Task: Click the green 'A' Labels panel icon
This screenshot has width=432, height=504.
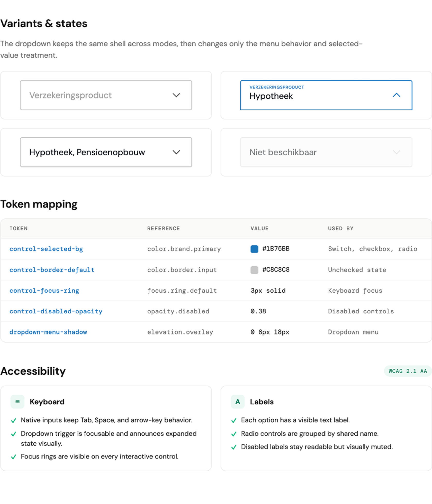Action: tap(238, 402)
